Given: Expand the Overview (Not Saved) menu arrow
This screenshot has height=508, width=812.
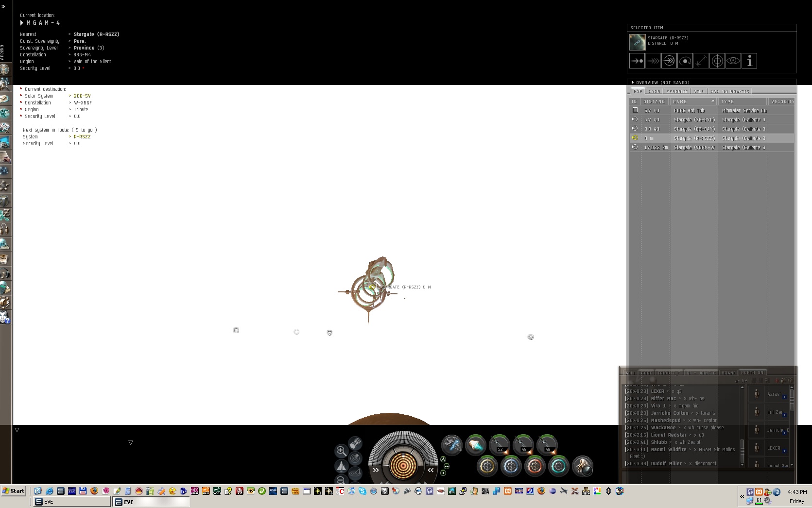Looking at the screenshot, I should coord(633,83).
